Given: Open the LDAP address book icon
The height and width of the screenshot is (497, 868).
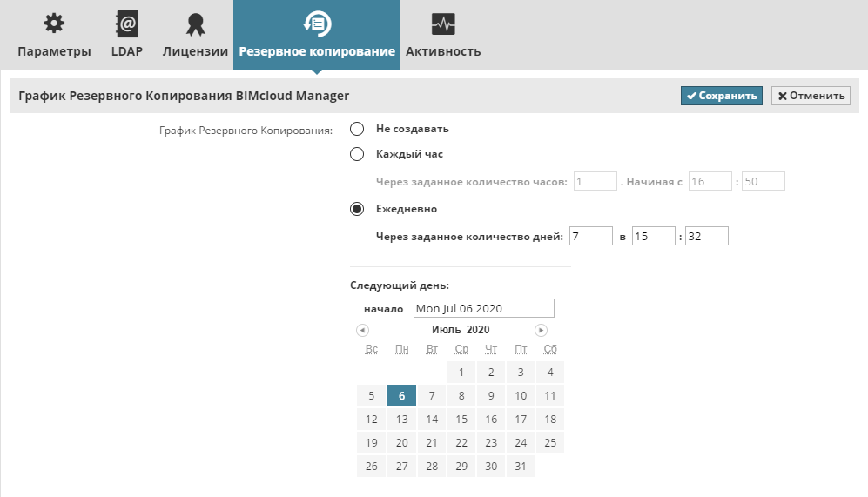Looking at the screenshot, I should (126, 24).
